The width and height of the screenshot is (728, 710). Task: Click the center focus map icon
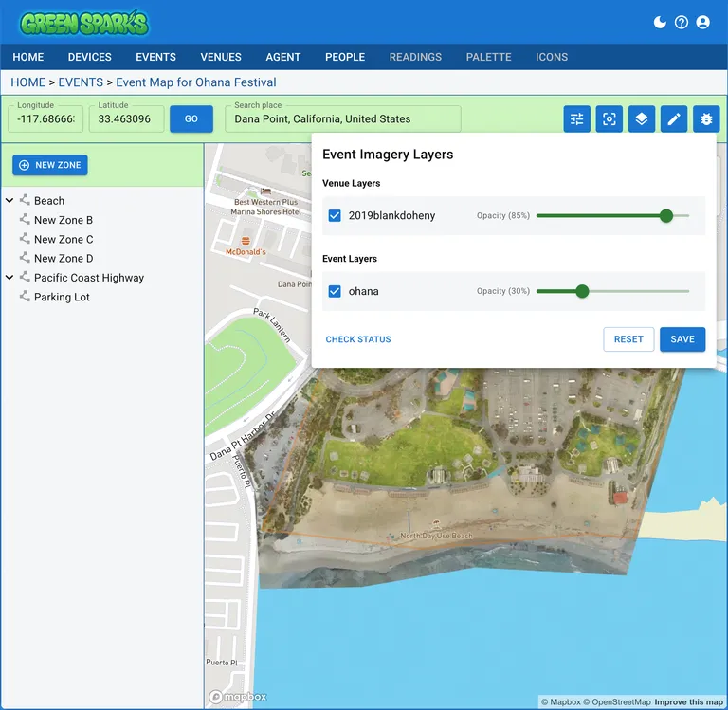click(x=610, y=119)
